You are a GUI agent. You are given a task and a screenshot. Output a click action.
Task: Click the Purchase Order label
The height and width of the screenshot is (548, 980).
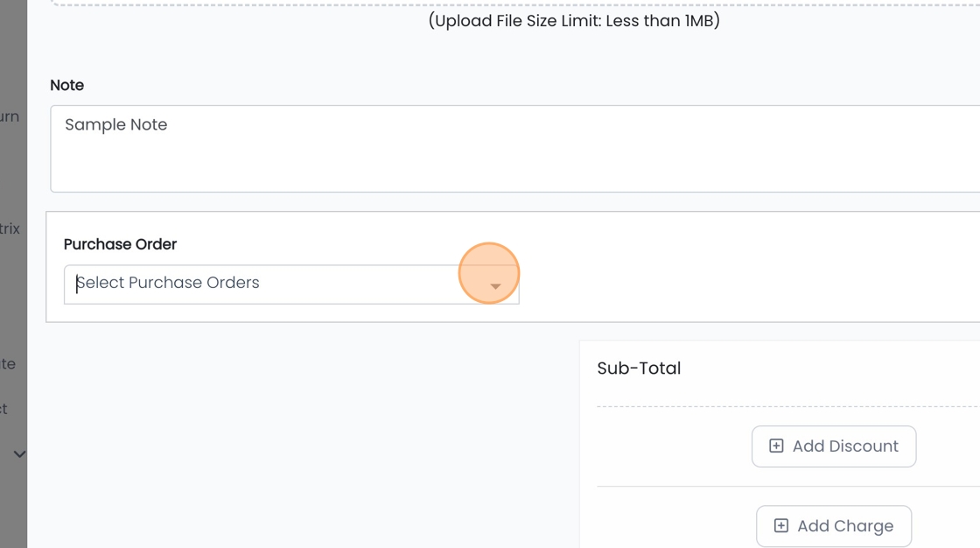120,244
